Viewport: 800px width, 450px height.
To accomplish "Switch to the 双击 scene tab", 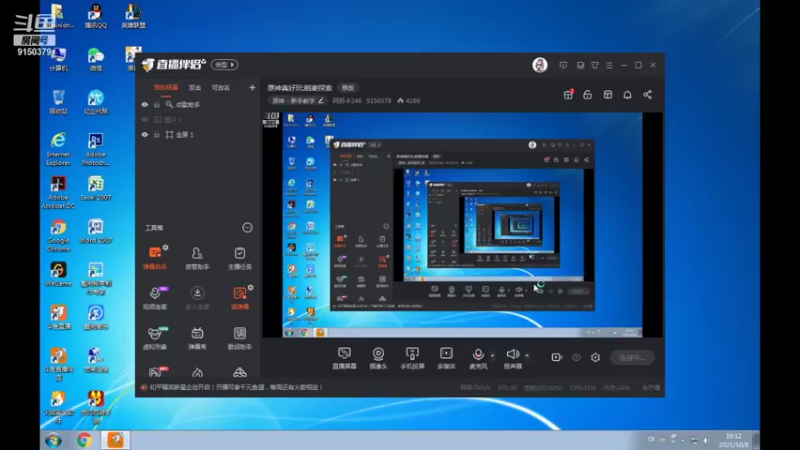I will pos(195,88).
